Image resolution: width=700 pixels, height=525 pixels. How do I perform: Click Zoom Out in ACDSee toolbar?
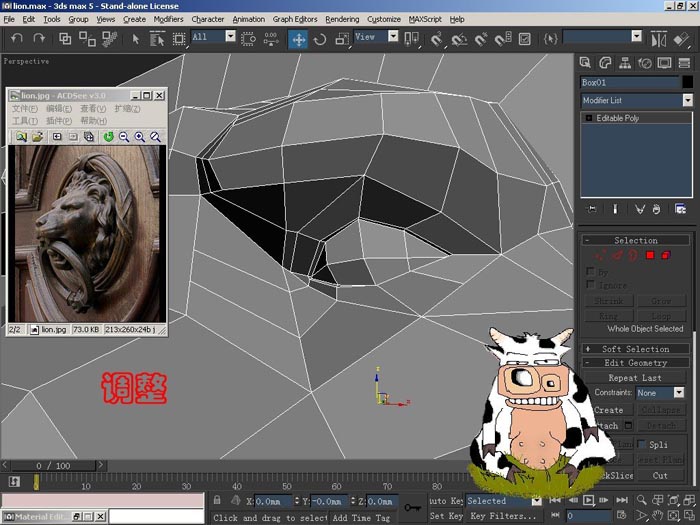[124, 137]
